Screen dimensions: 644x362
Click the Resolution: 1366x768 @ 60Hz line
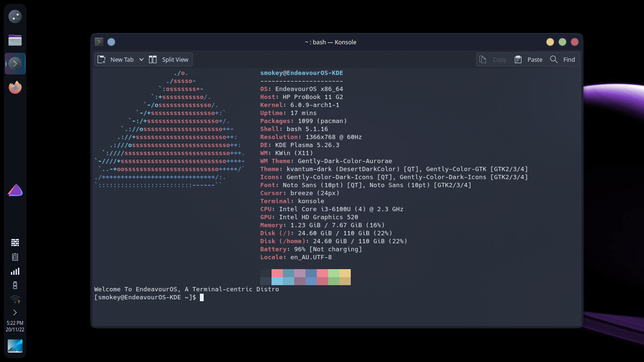tap(311, 137)
